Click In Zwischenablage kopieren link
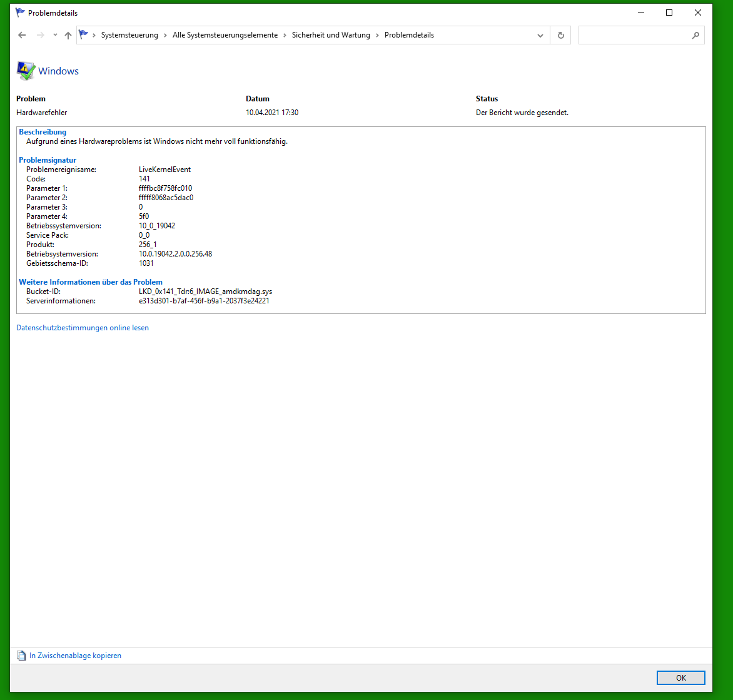Image resolution: width=733 pixels, height=700 pixels. [x=75, y=656]
